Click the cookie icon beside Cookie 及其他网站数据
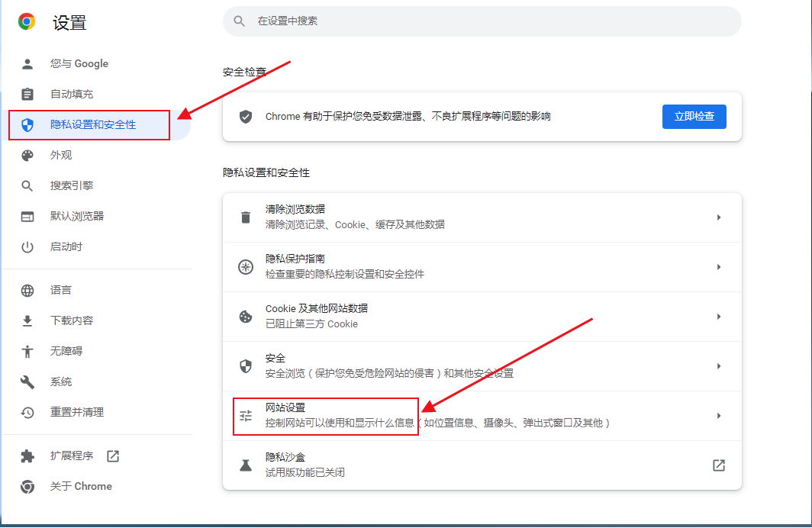The image size is (812, 528). (x=246, y=317)
